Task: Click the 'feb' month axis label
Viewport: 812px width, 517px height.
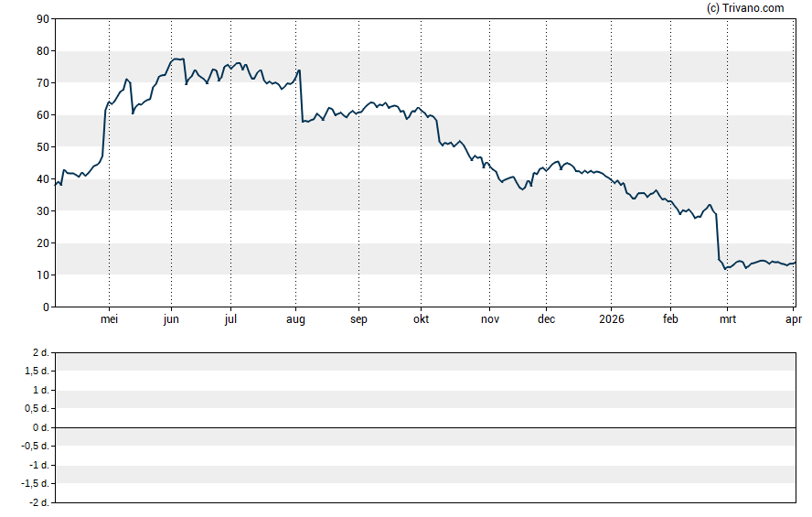Action: (x=670, y=319)
